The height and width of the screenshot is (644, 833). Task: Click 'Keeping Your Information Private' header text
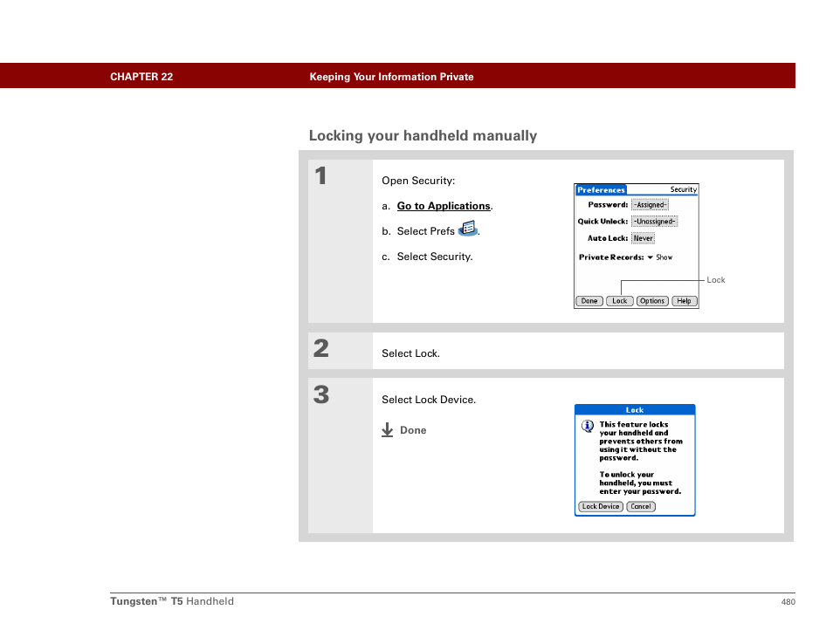pos(391,77)
